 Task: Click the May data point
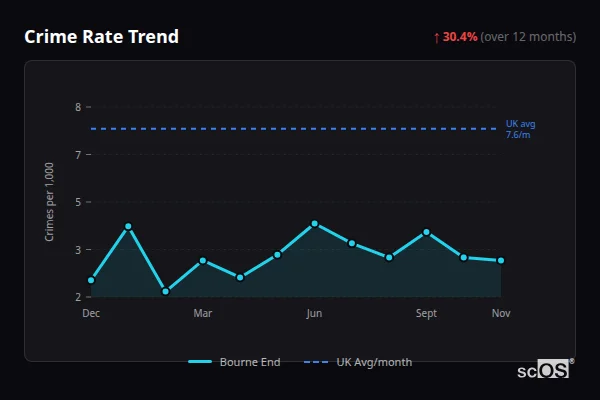point(277,255)
